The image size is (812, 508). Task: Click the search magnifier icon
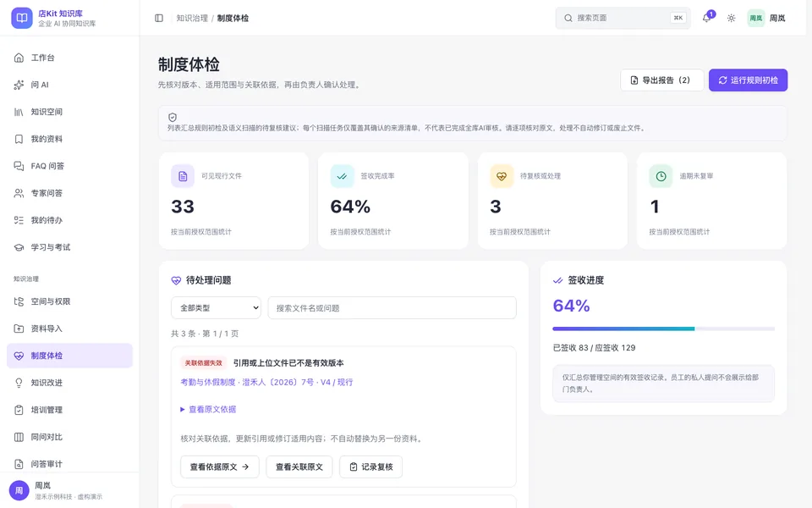pos(568,18)
